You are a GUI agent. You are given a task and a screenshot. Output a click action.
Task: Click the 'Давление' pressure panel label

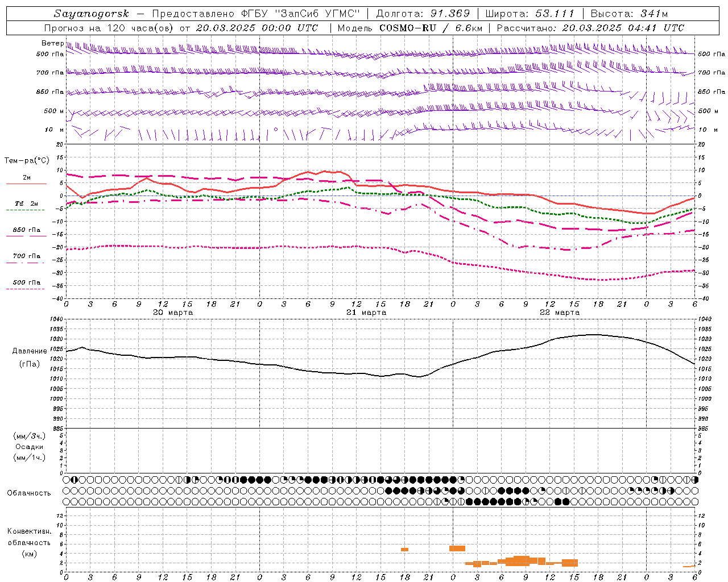[30, 351]
